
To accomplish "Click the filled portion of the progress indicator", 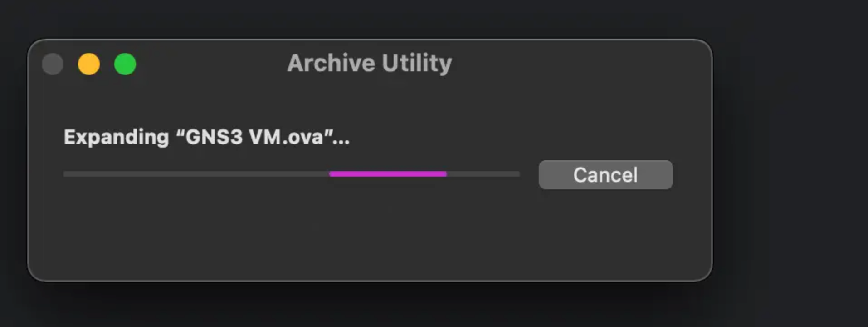I will pos(388,173).
